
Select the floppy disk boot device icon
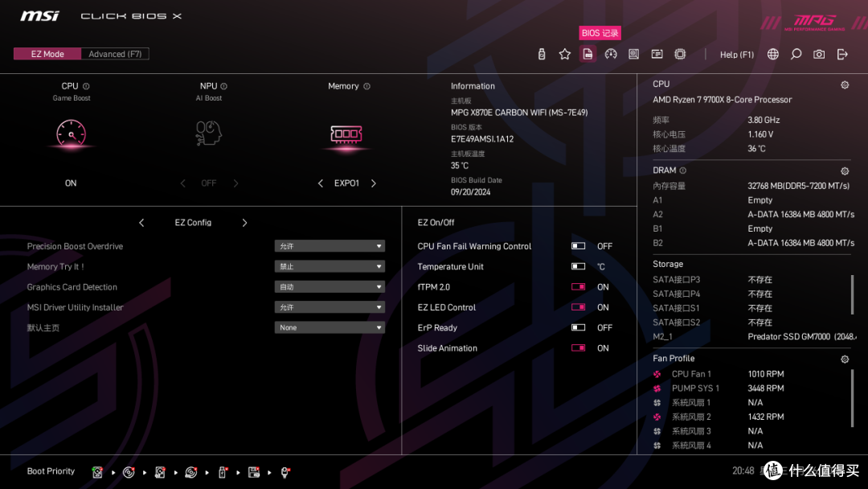click(x=253, y=472)
